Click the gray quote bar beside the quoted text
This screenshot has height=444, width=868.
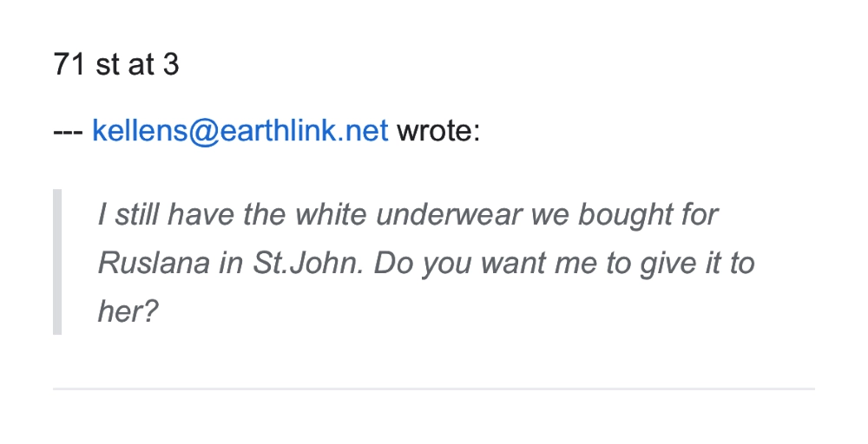pyautogui.click(x=57, y=261)
